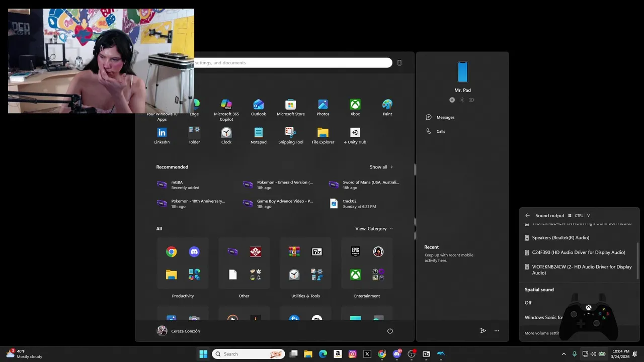Open the View: Category dropdown

coord(374,229)
